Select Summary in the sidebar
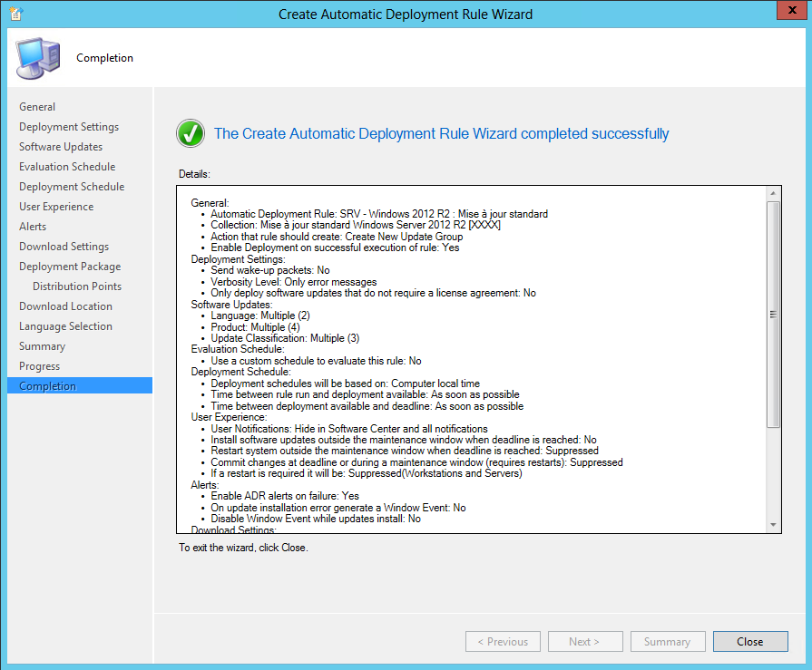This screenshot has width=812, height=670. (42, 346)
